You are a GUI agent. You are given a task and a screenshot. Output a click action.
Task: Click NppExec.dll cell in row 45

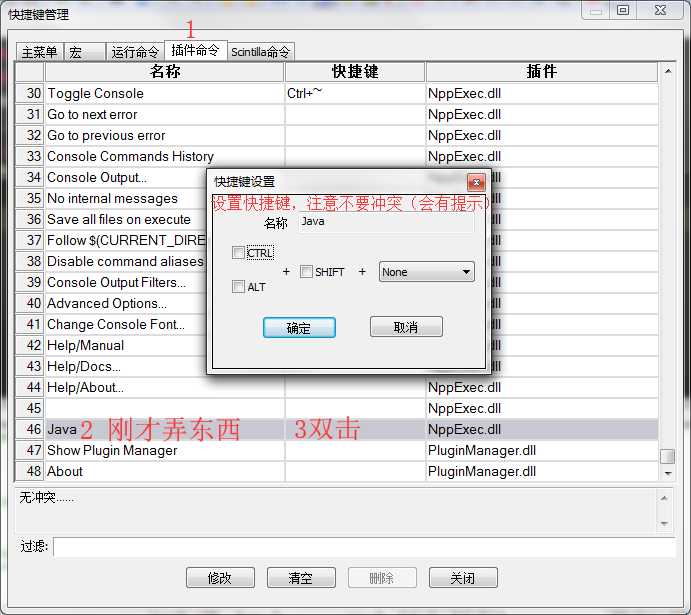[542, 408]
